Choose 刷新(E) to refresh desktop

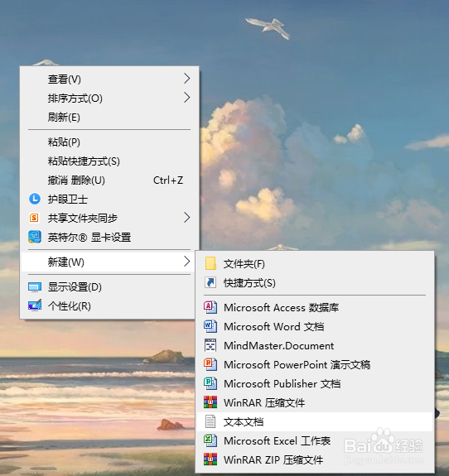109,118
